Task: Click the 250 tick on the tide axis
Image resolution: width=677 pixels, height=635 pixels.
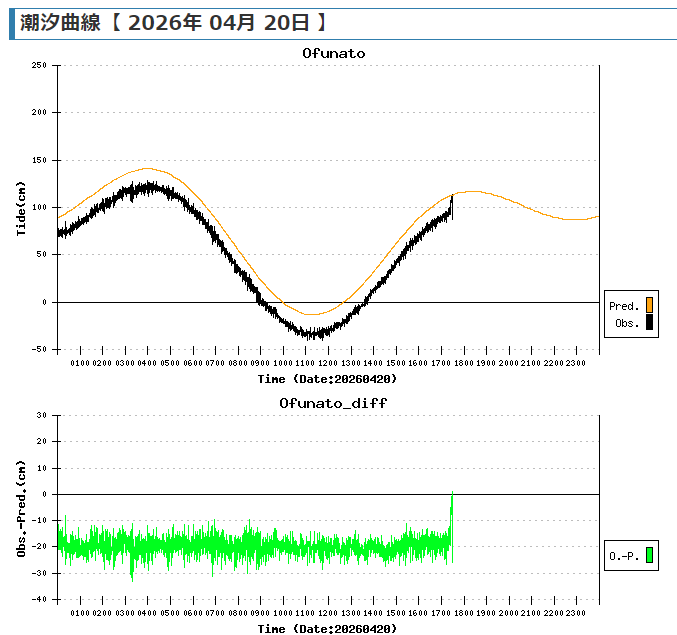Action: click(39, 65)
